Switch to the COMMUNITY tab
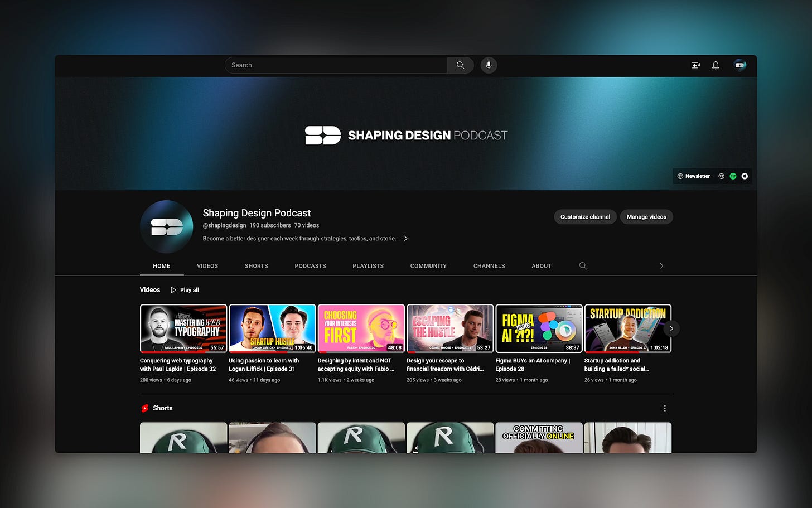The height and width of the screenshot is (508, 812). 428,266
